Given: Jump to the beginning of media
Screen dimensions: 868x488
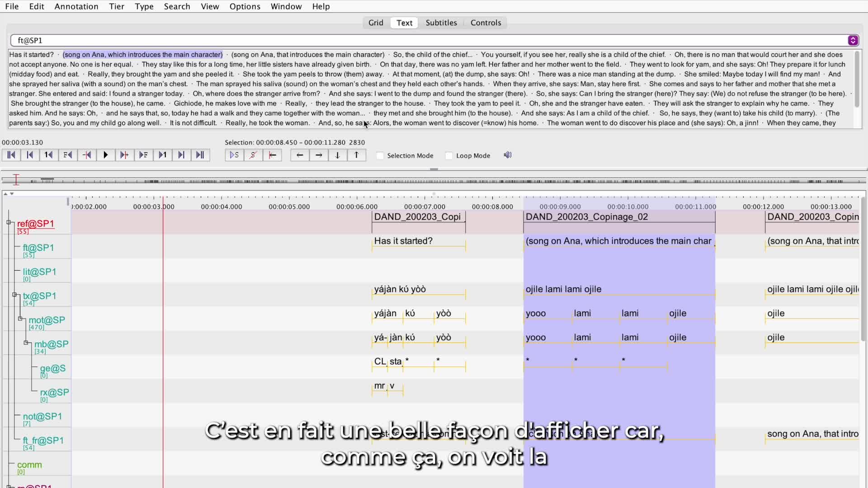Looking at the screenshot, I should [x=11, y=155].
